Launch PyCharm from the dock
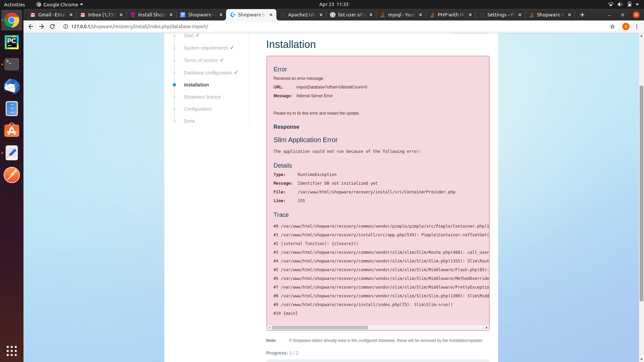 click(x=12, y=42)
